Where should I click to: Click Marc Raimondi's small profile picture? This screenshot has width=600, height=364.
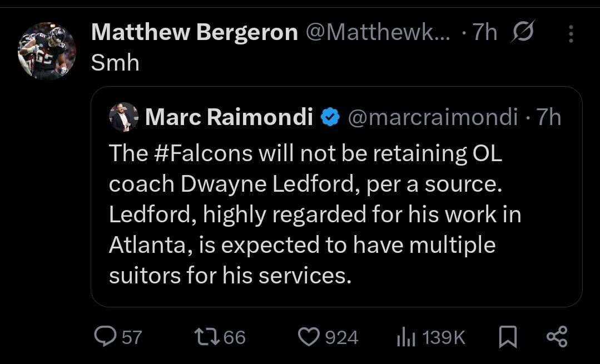(x=124, y=117)
